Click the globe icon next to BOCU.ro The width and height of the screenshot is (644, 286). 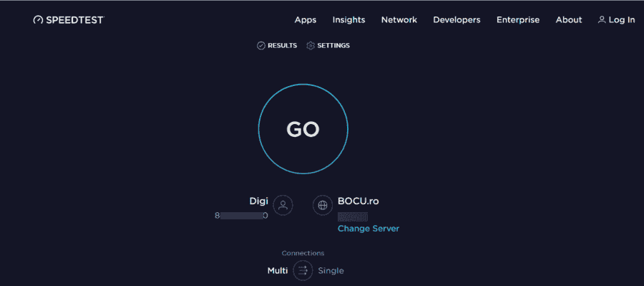pyautogui.click(x=323, y=205)
